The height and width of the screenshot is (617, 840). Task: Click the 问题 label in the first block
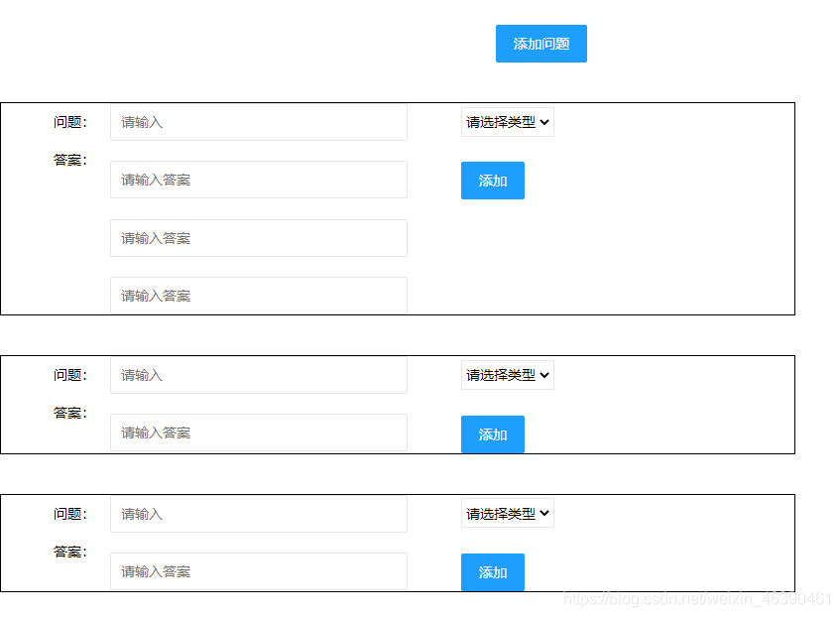point(68,121)
